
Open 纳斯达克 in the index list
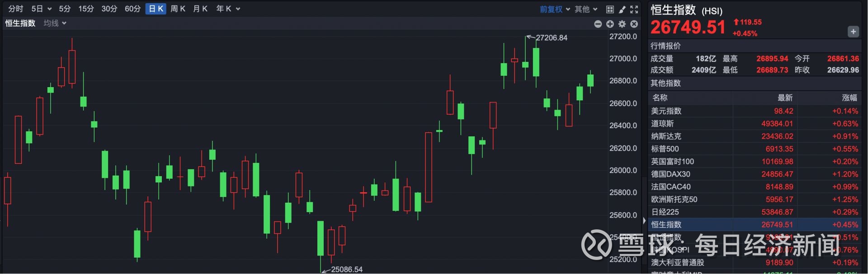point(666,136)
